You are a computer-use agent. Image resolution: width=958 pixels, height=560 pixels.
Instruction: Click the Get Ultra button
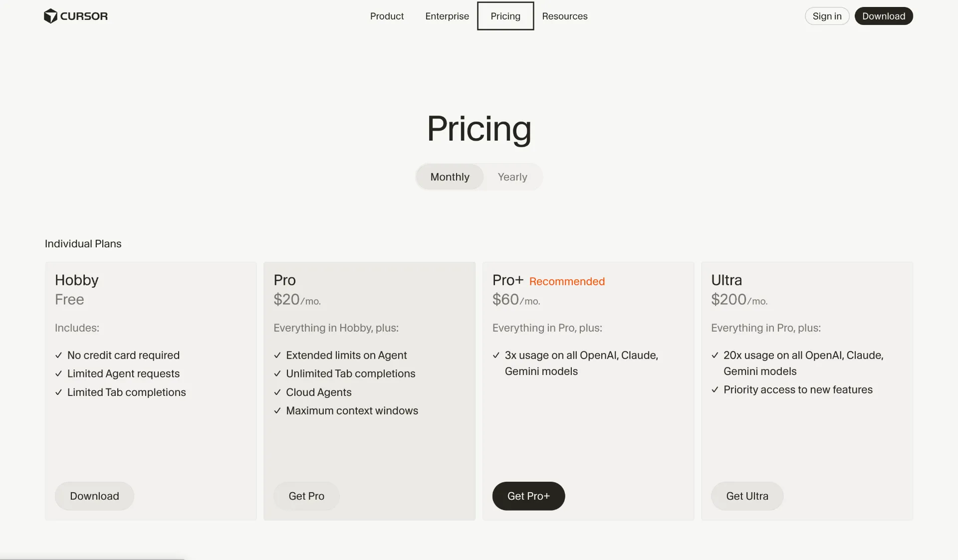(747, 496)
